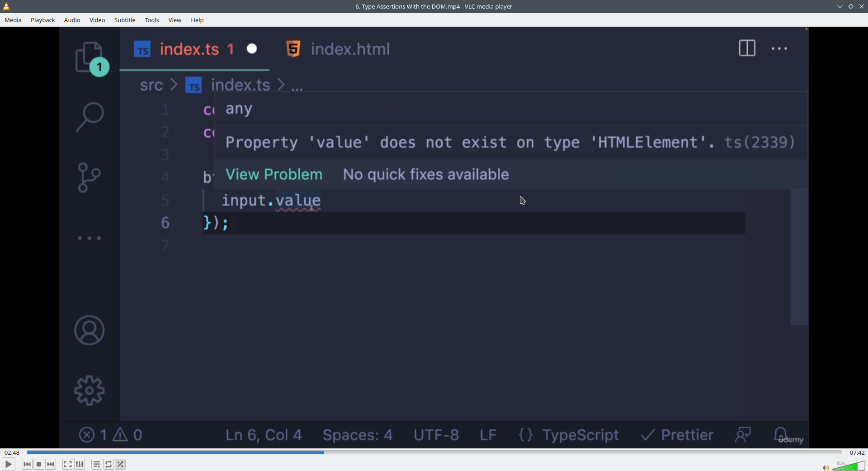Show extended settings equalizer icon

[x=80, y=464]
